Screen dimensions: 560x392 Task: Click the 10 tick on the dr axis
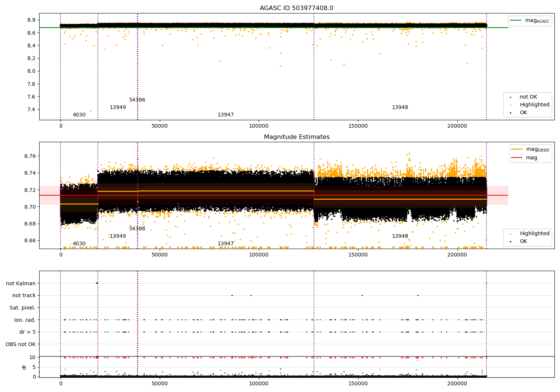[x=32, y=357]
